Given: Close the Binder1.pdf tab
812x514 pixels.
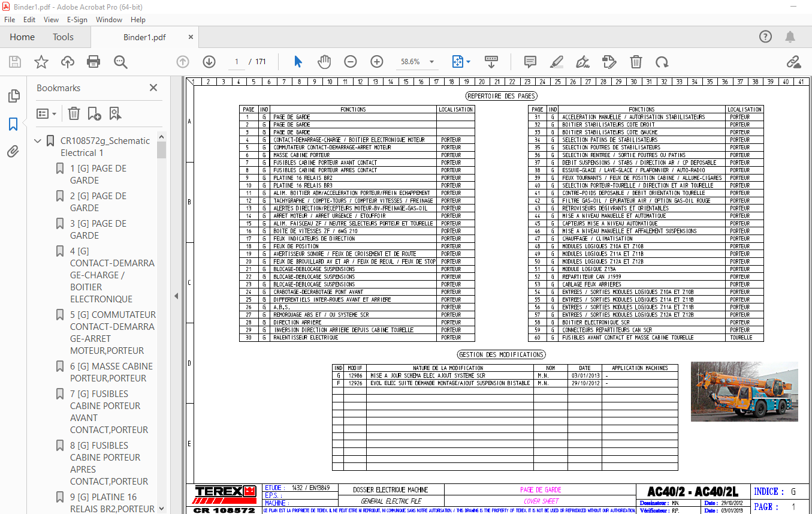Looking at the screenshot, I should (191, 37).
